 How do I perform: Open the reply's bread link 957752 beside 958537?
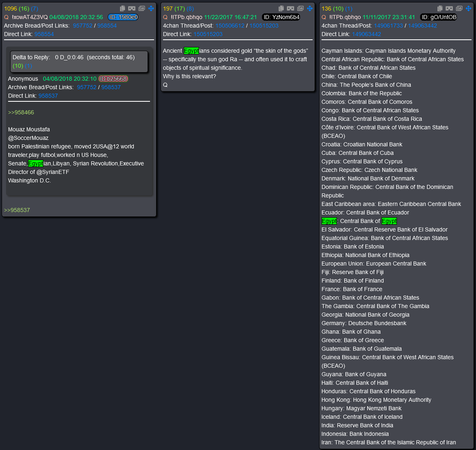point(86,88)
